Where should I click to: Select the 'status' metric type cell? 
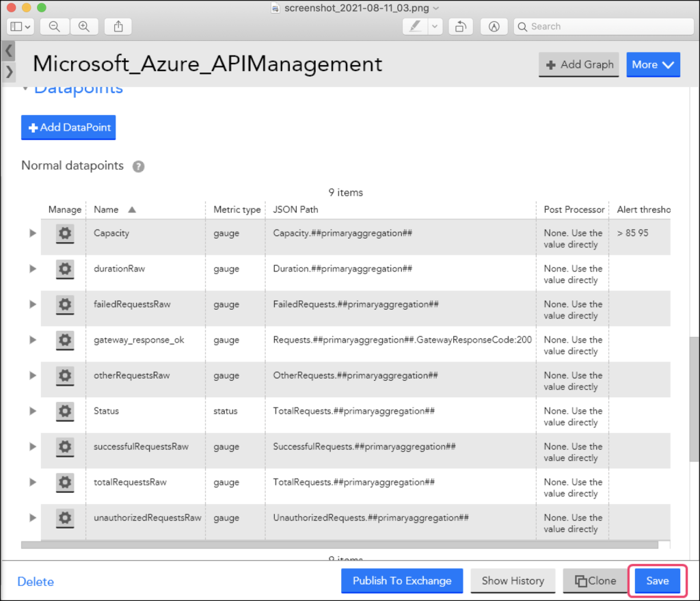point(226,411)
